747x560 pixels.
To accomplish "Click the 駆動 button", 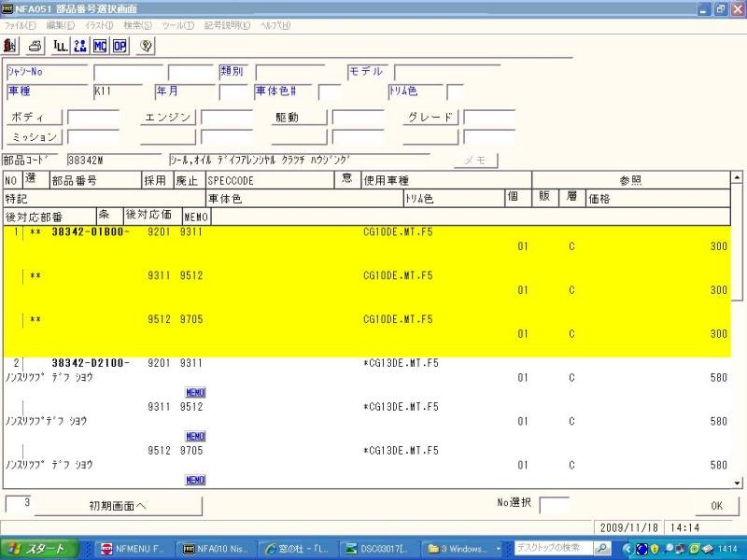I will pos(299,118).
